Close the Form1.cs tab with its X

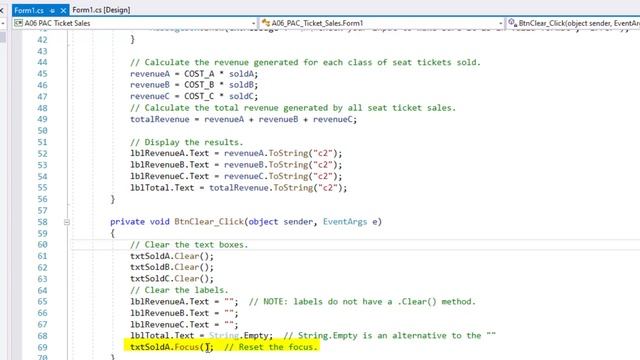click(x=63, y=11)
